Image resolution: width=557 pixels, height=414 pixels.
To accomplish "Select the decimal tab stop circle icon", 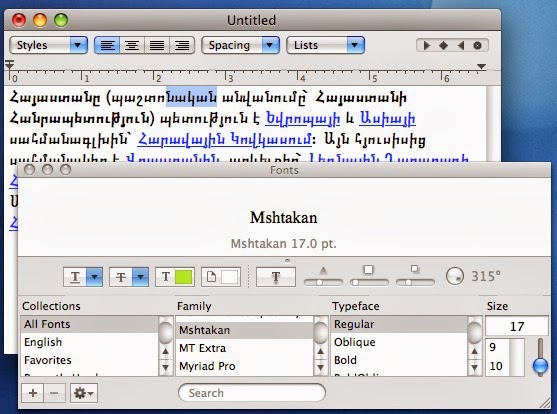I will tap(477, 45).
